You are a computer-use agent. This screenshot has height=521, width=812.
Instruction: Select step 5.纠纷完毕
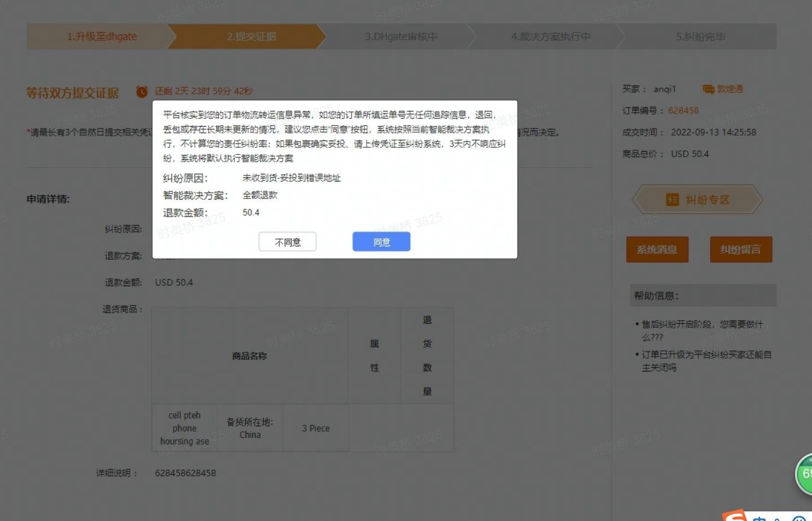(700, 36)
